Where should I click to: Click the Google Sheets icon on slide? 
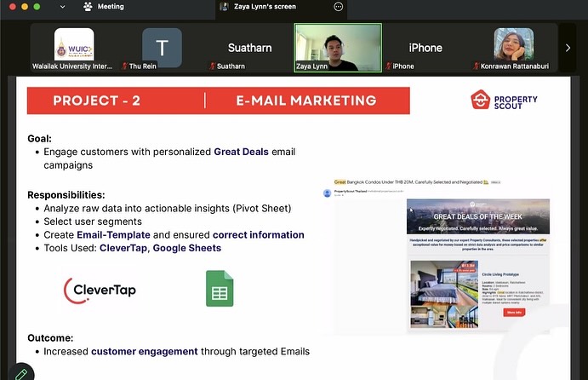pos(220,288)
